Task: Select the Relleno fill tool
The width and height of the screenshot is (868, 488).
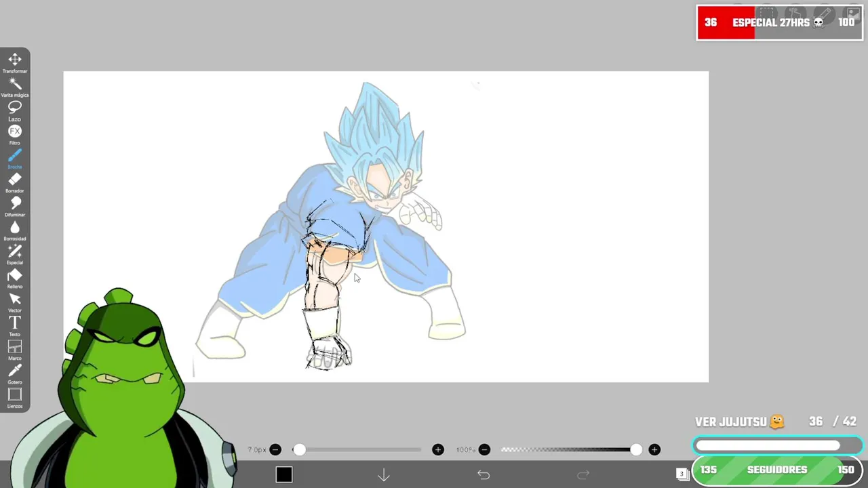Action: 15,278
